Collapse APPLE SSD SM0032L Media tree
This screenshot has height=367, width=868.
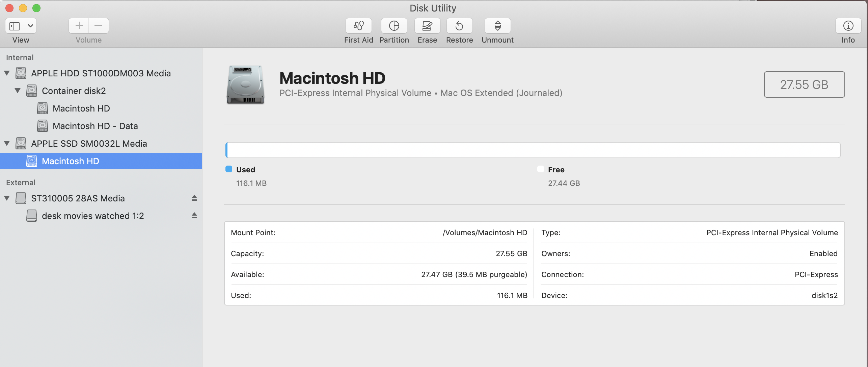click(x=7, y=143)
